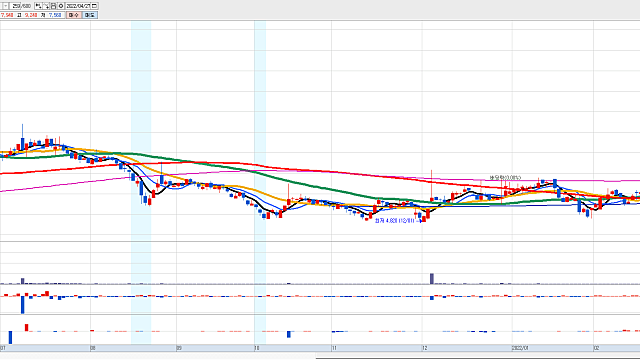640x360 pixels.
Task: Click the pink 매수 buy button
Action: tap(73, 15)
